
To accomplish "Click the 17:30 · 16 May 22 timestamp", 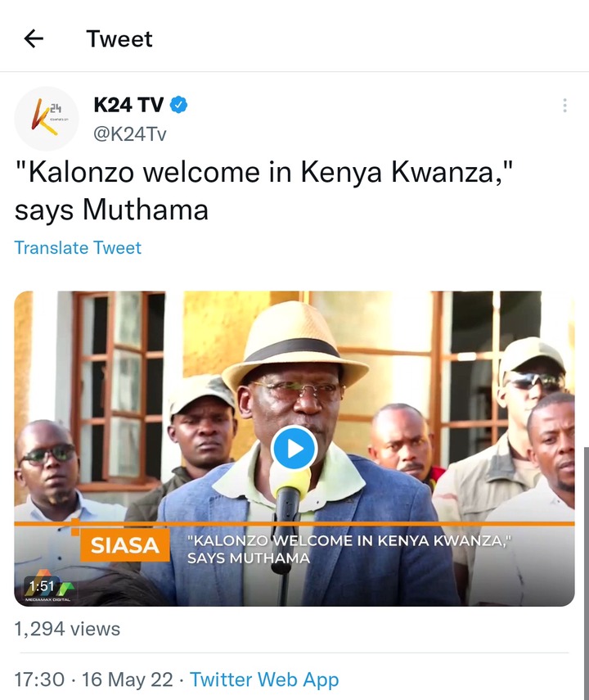I will pos(94,680).
